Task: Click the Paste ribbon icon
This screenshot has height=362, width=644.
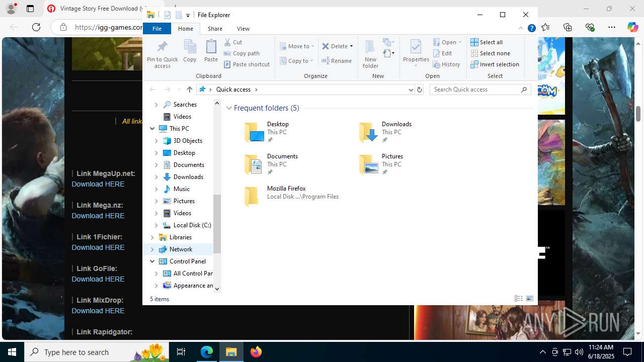Action: click(x=211, y=51)
